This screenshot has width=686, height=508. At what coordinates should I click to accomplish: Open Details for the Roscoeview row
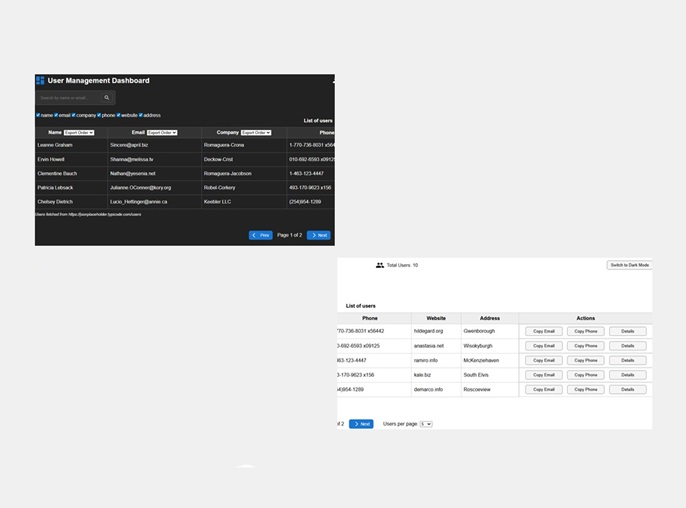tap(627, 389)
